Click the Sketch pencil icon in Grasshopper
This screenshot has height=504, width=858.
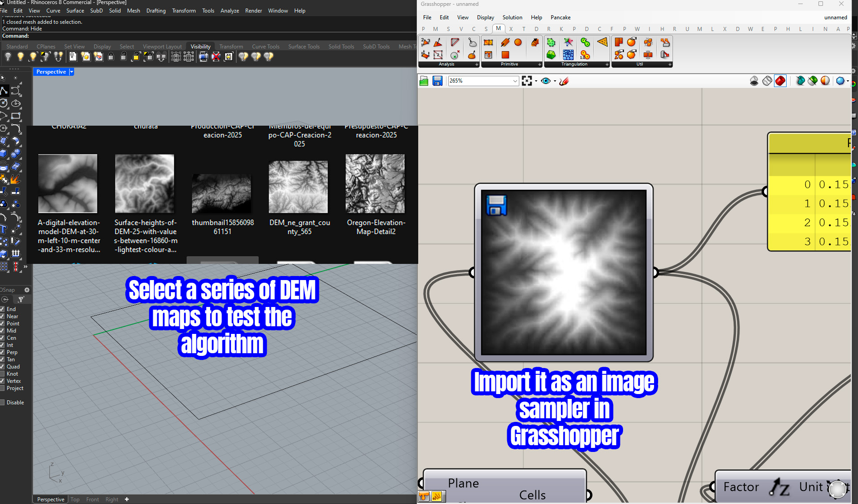pyautogui.click(x=564, y=81)
